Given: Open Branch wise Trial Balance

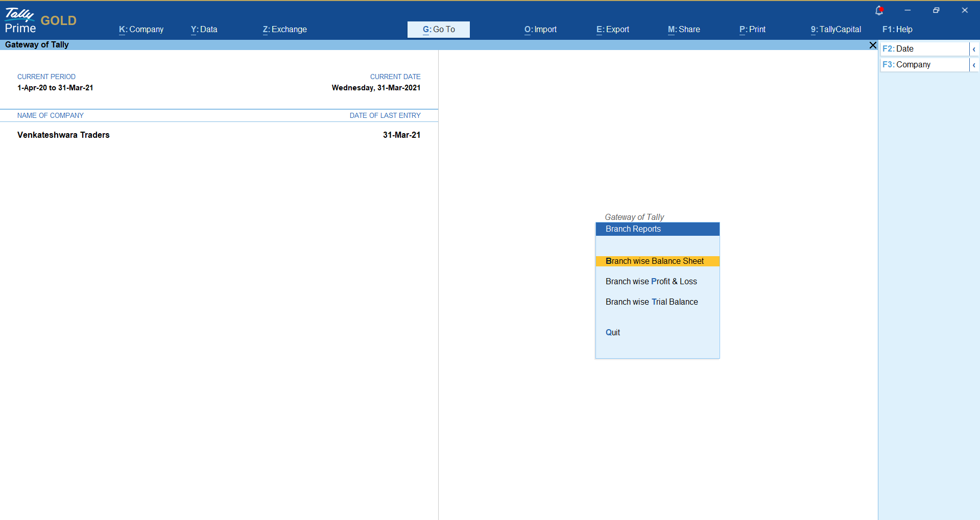Looking at the screenshot, I should click(652, 302).
